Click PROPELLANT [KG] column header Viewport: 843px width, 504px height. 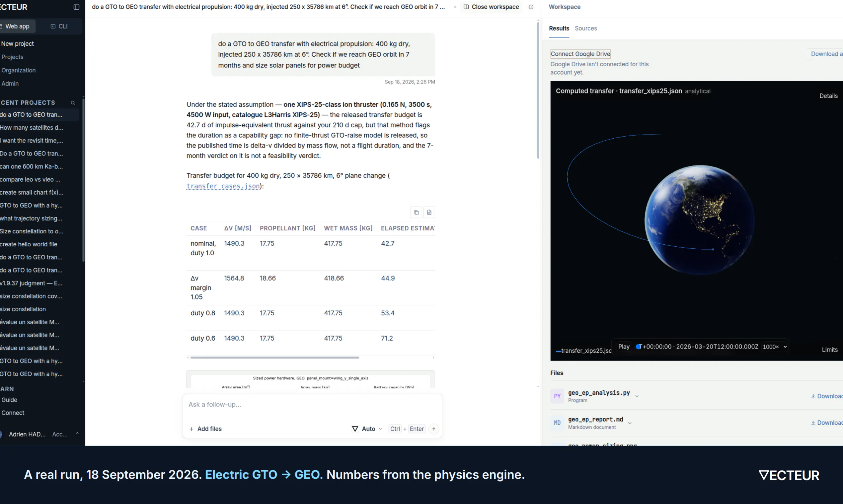click(x=287, y=228)
